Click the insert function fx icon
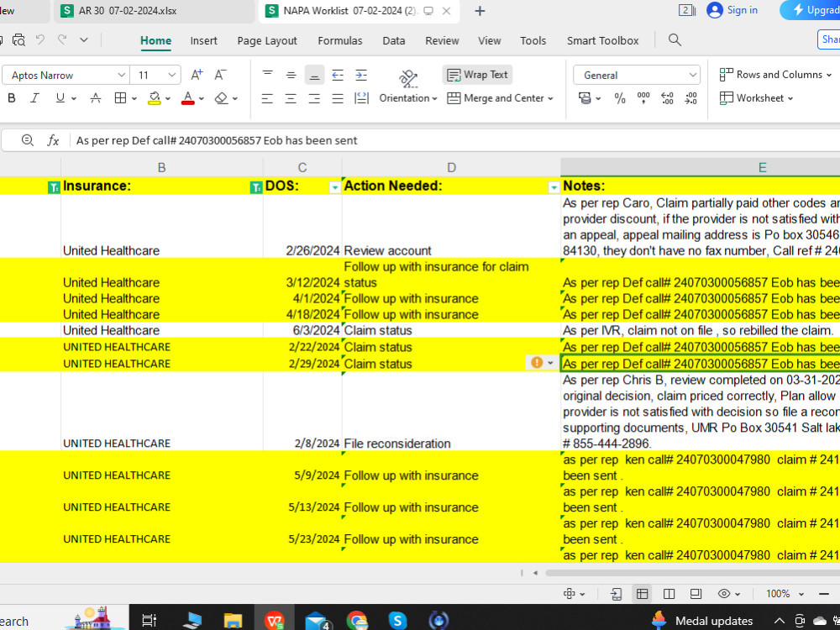 pos(52,140)
